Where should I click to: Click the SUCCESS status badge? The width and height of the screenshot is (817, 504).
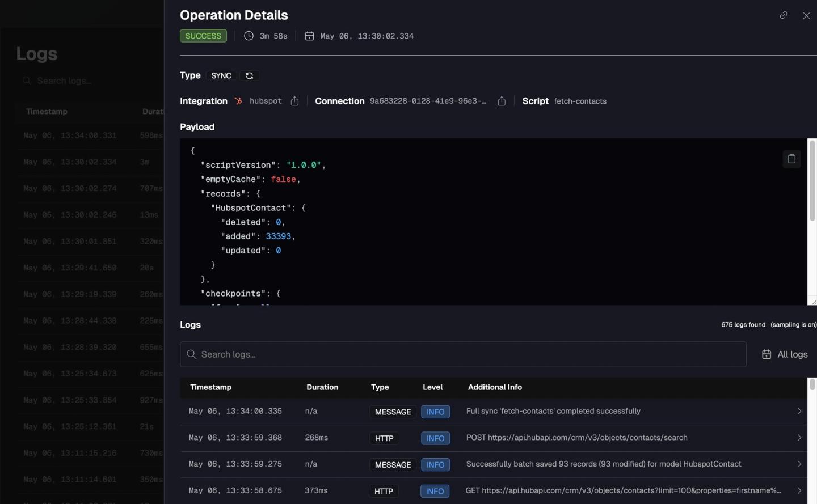click(x=203, y=36)
